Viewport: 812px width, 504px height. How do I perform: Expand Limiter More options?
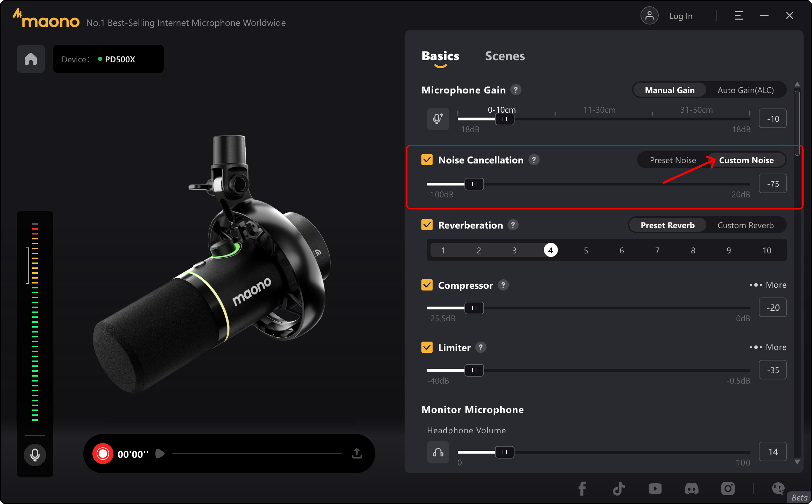pos(768,347)
